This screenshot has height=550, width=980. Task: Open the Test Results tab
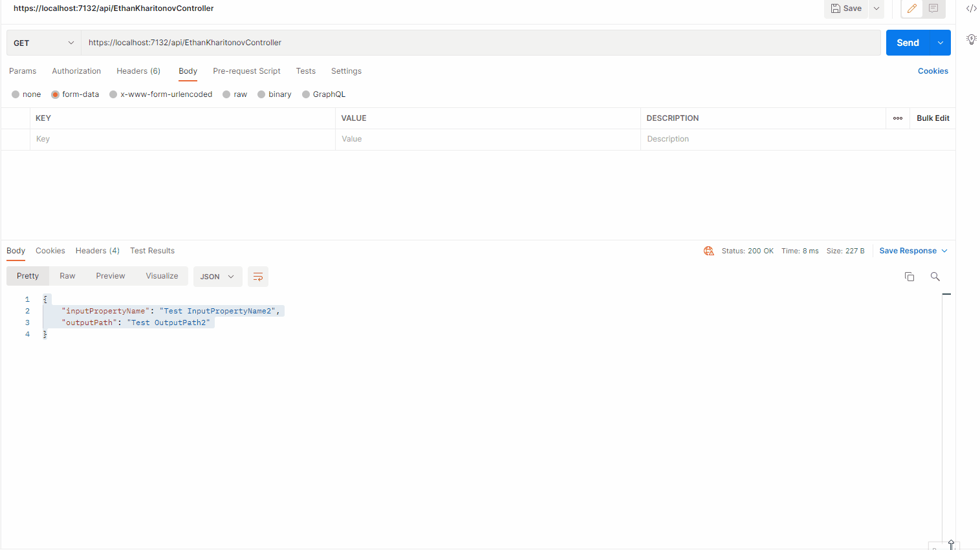(x=152, y=251)
